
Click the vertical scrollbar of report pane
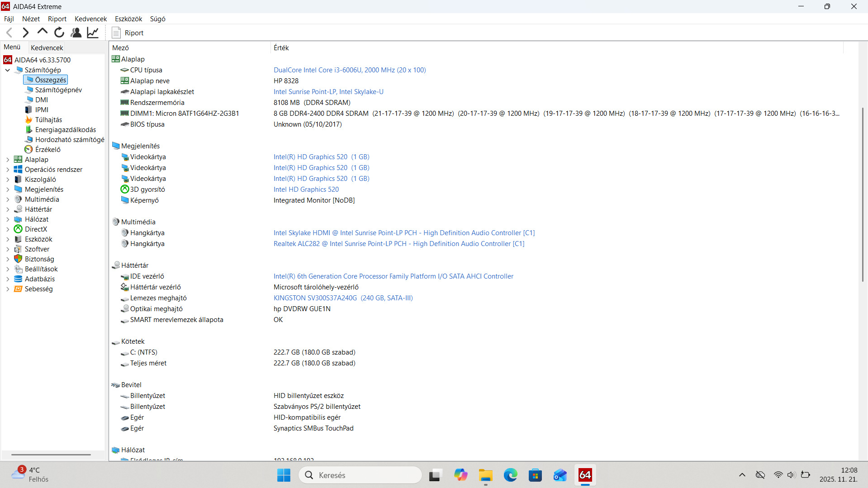click(863, 194)
